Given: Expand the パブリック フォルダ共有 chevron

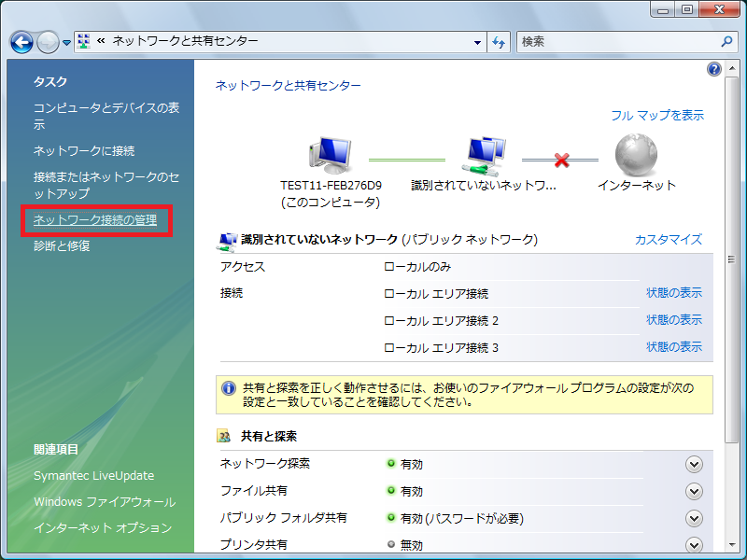Looking at the screenshot, I should pyautogui.click(x=693, y=519).
